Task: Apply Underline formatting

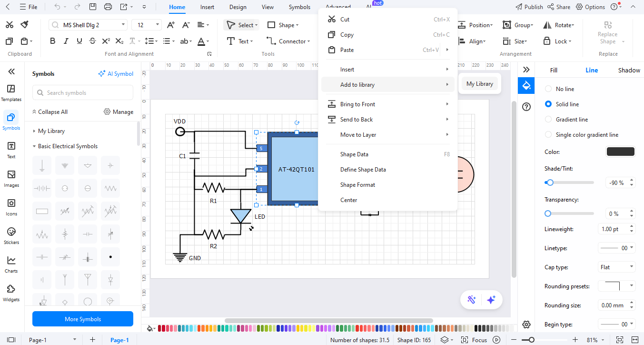Action: pyautogui.click(x=79, y=41)
